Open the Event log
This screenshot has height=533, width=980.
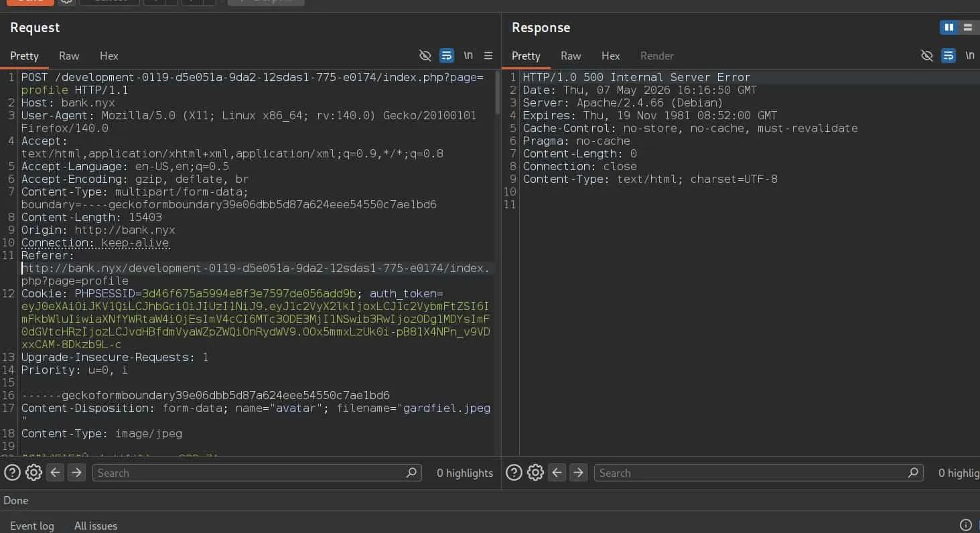(x=32, y=526)
